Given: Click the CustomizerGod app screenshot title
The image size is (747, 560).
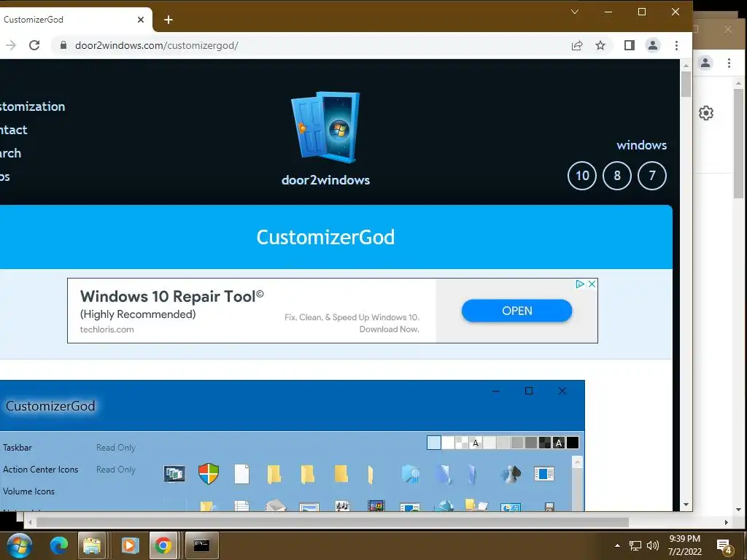Looking at the screenshot, I should pos(50,406).
